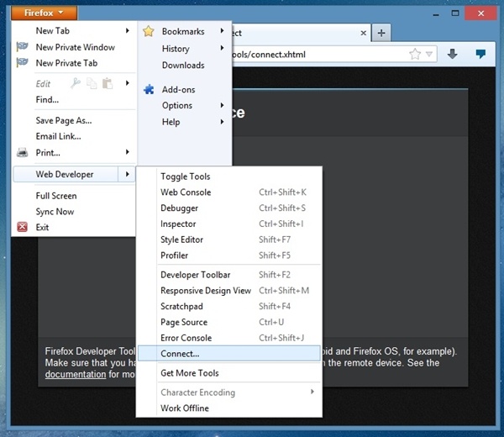Open Web Console from the submenu
504x437 pixels.
(x=186, y=192)
